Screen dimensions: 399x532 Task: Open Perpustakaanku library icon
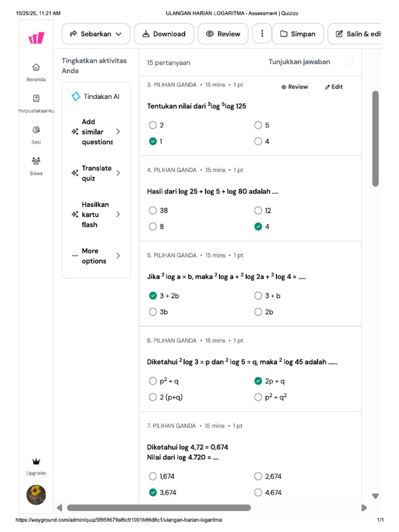(36, 98)
